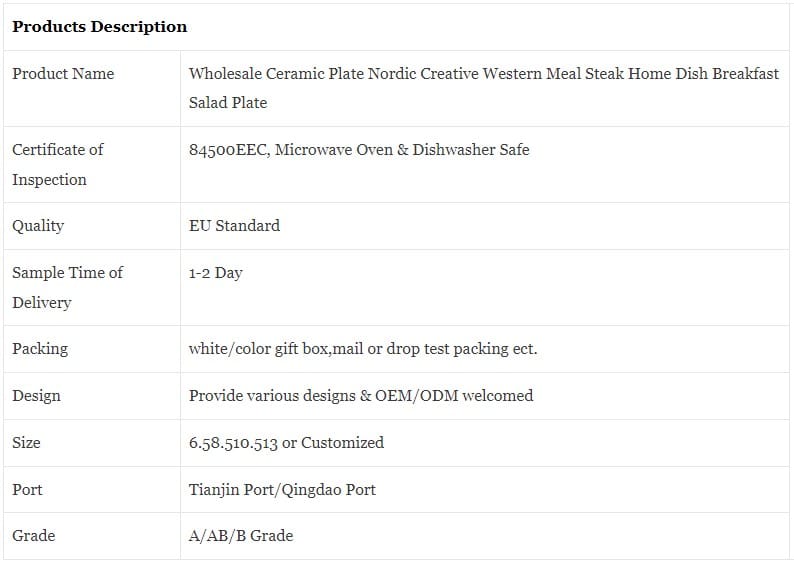Click the A/AB/B Grade value
The image size is (794, 561).
click(240, 536)
